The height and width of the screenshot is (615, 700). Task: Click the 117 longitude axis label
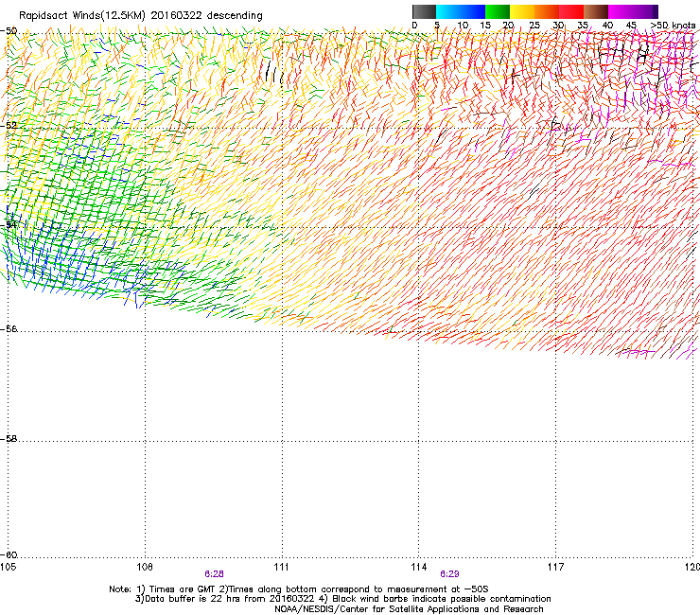(556, 567)
